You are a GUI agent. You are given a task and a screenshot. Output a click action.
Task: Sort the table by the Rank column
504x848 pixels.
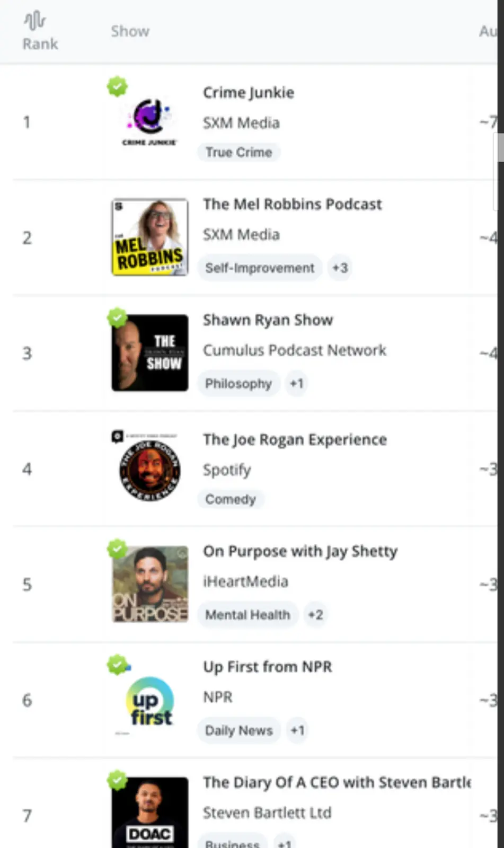point(40,44)
